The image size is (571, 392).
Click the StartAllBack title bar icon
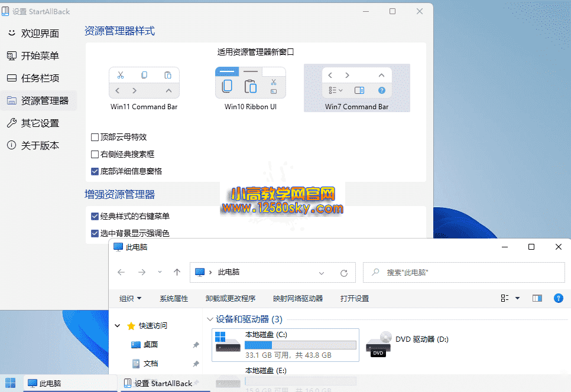(x=5, y=11)
